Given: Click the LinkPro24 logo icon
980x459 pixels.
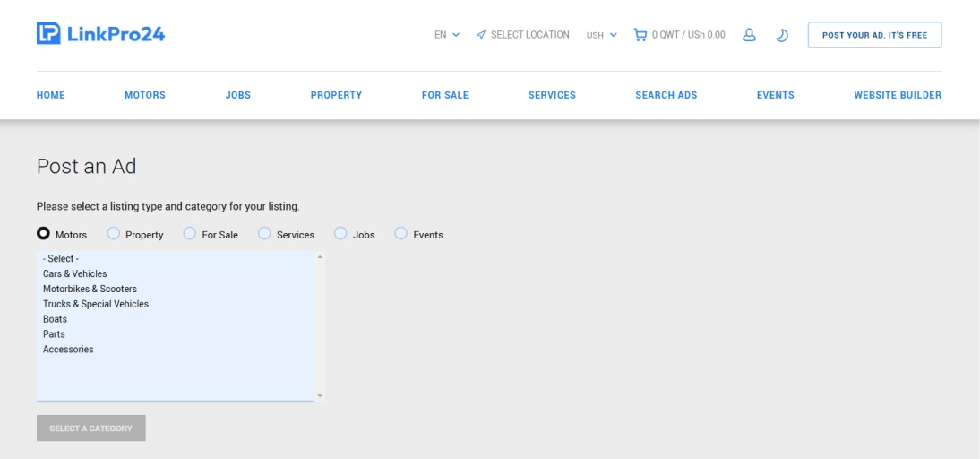Looking at the screenshot, I should pyautogui.click(x=48, y=34).
